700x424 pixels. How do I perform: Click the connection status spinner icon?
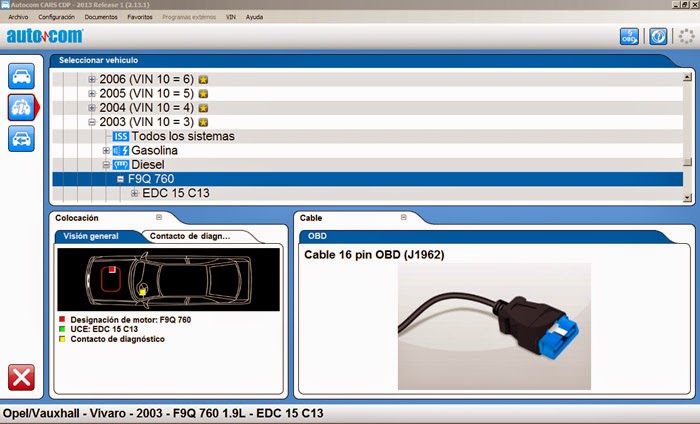coord(686,36)
